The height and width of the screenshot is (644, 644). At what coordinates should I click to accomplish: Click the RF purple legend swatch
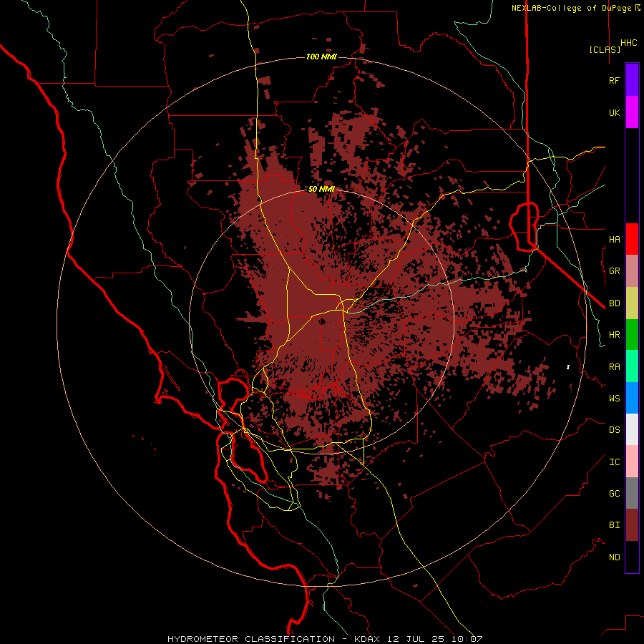(632, 80)
